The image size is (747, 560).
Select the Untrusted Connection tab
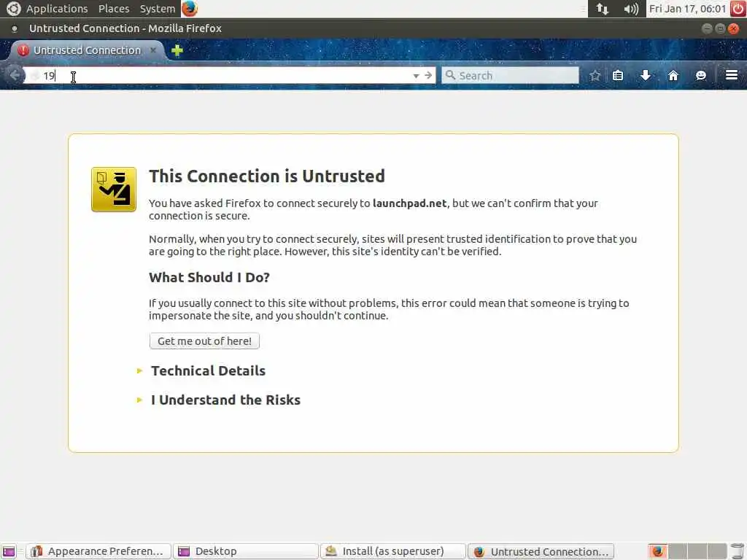88,50
